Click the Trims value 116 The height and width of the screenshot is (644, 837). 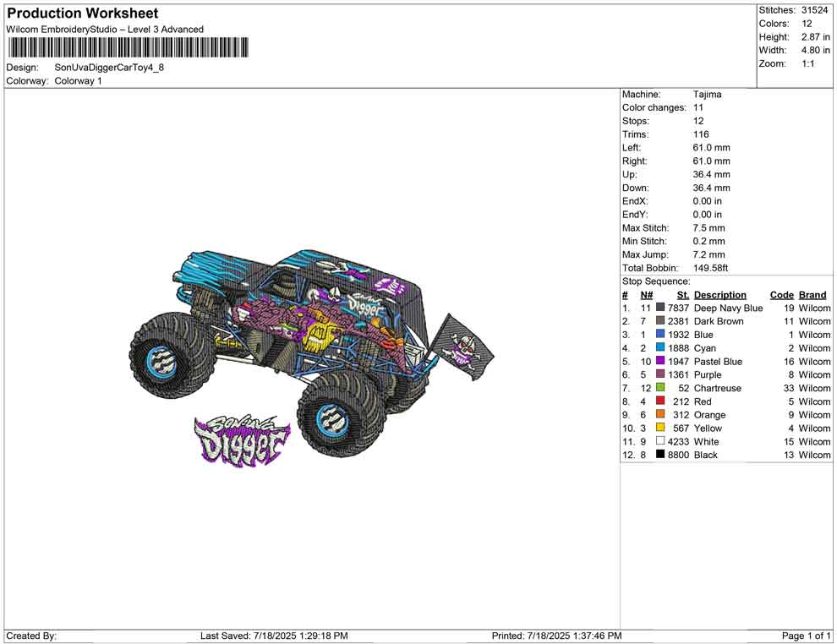point(701,134)
